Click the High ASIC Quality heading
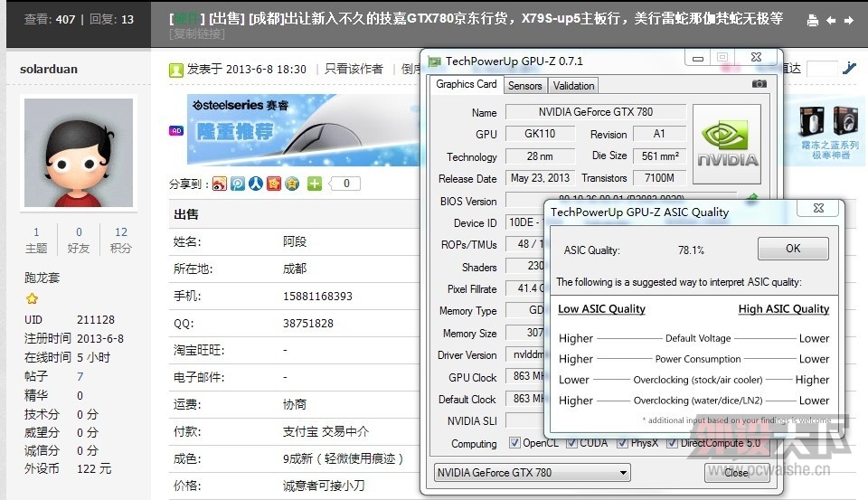868x500 pixels. point(784,309)
